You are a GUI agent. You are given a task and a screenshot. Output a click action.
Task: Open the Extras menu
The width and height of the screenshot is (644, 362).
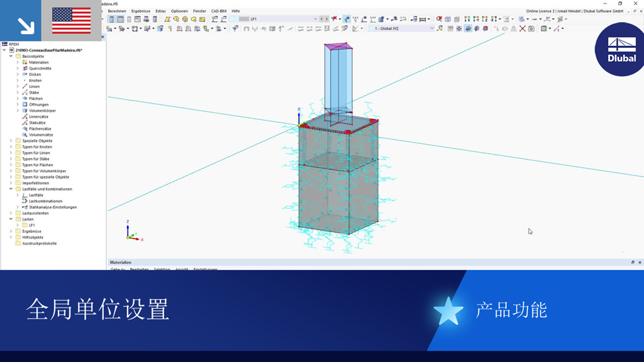(160, 11)
